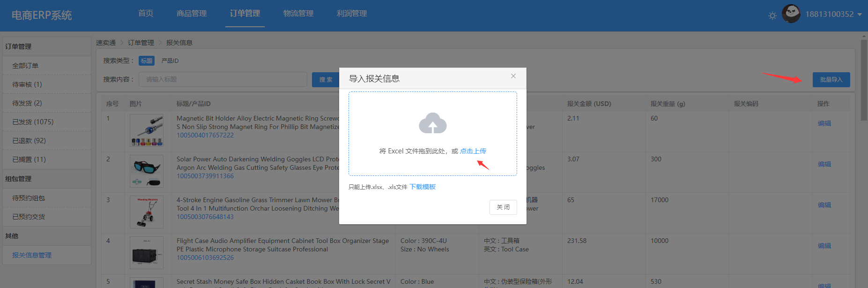Open product ID 1005003739911366
The image size is (868, 288).
205,176
